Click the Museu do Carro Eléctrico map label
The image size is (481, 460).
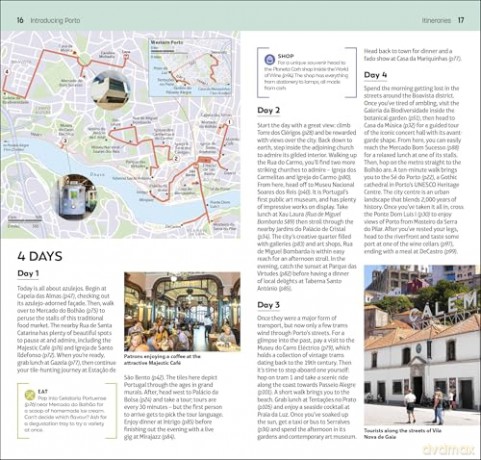click(66, 130)
